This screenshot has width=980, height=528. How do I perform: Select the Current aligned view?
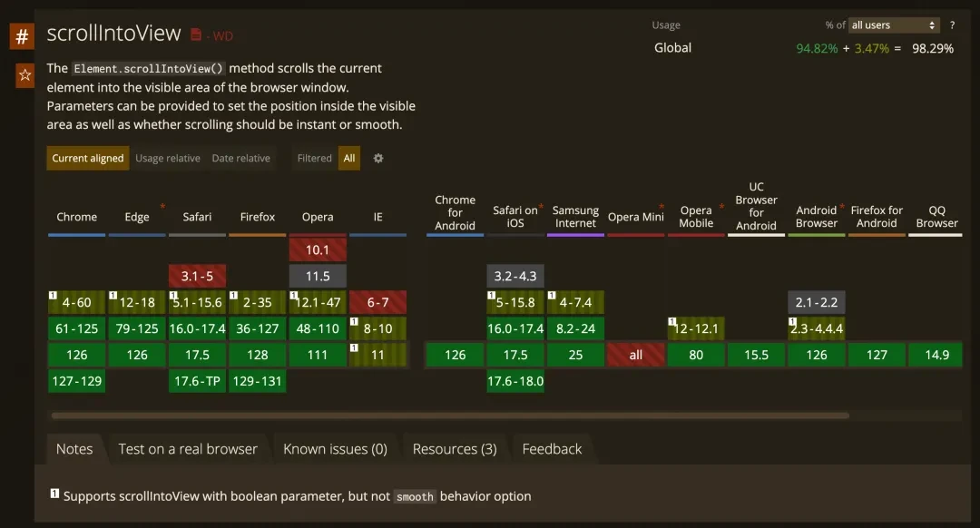(x=87, y=158)
